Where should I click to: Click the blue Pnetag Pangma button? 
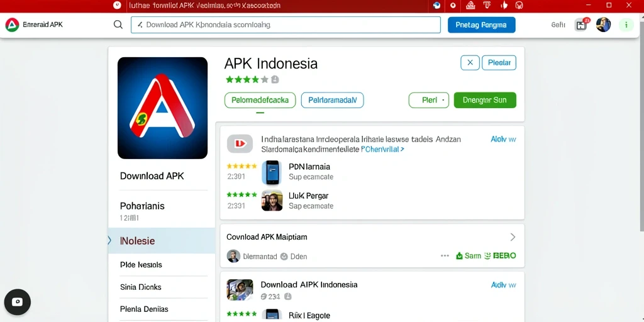pos(481,25)
